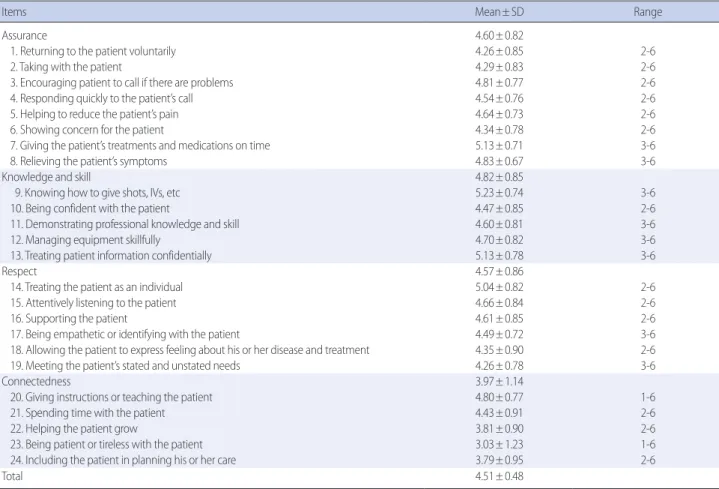Select '2. Taking with the patient'
This screenshot has width=719, height=489.
(x=66, y=67)
